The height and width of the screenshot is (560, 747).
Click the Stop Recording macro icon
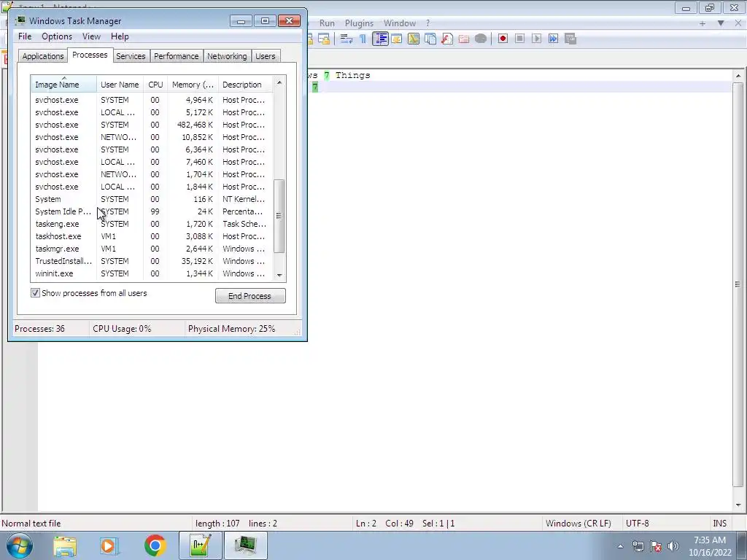[519, 39]
